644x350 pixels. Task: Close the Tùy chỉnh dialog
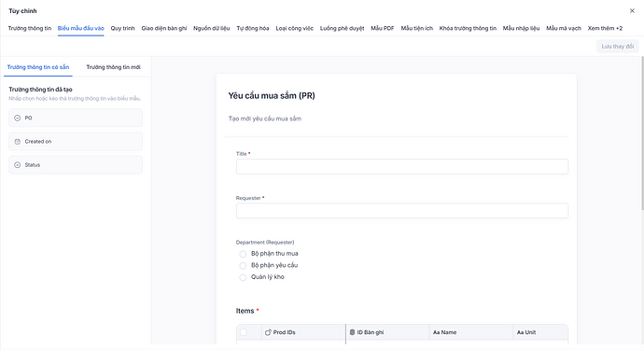(632, 11)
